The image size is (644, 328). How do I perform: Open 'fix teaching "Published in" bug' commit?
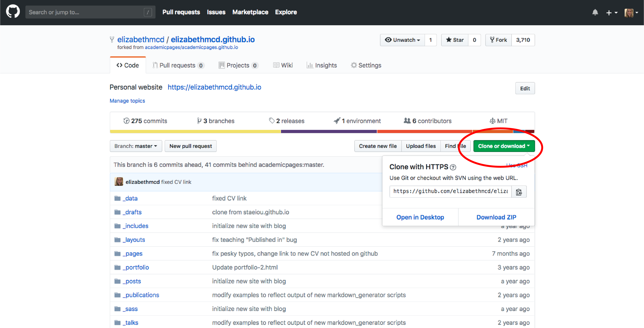click(x=255, y=240)
